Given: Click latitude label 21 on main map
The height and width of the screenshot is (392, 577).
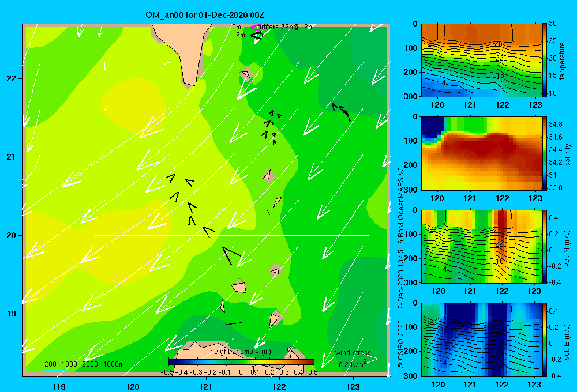Looking at the screenshot, I should 12,157.
